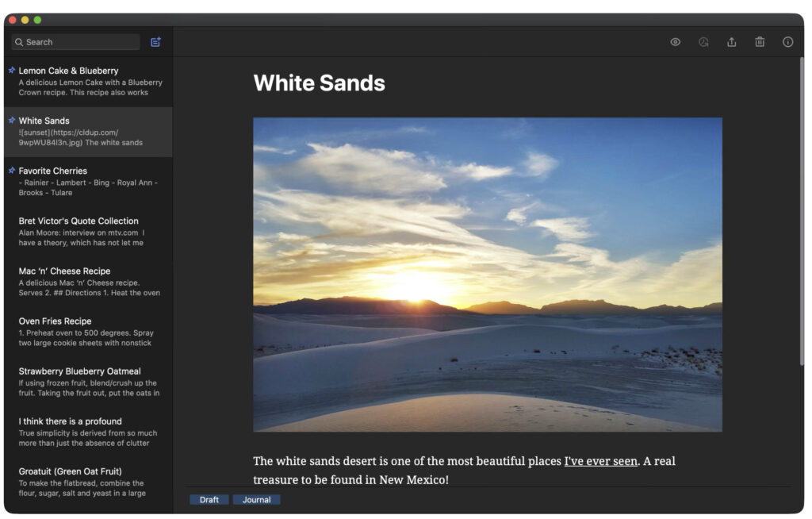Click the note editor vertical scrollbar
Screen dimensions: 812x519
pyautogui.click(x=800, y=198)
